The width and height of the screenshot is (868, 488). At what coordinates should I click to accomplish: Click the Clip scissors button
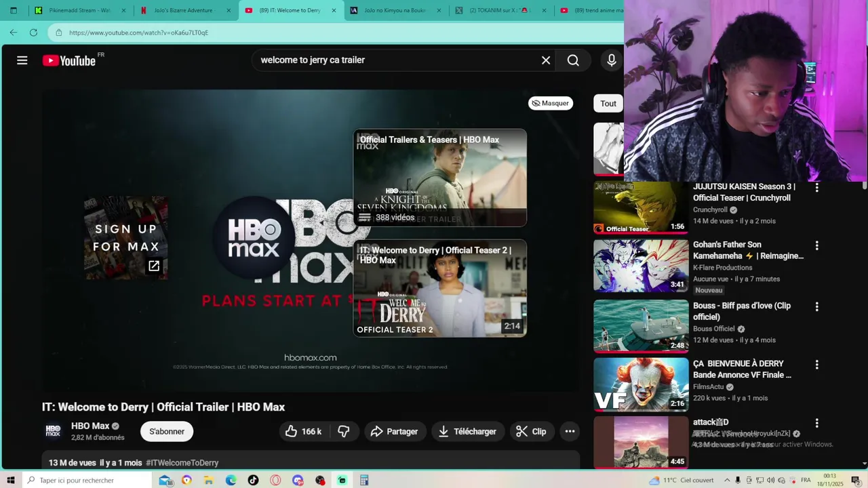click(531, 431)
